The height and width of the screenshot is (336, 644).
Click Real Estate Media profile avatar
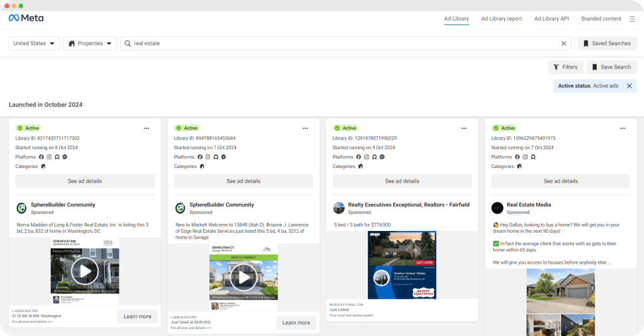(497, 208)
